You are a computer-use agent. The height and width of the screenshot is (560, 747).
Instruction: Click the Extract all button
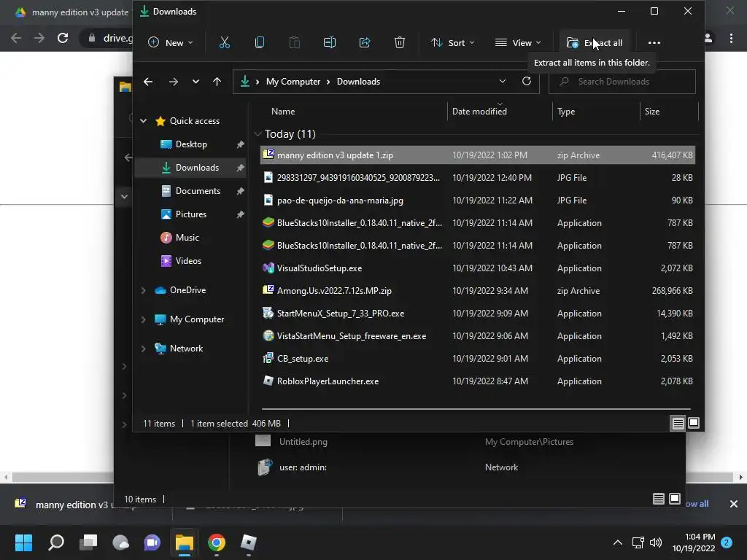(595, 42)
